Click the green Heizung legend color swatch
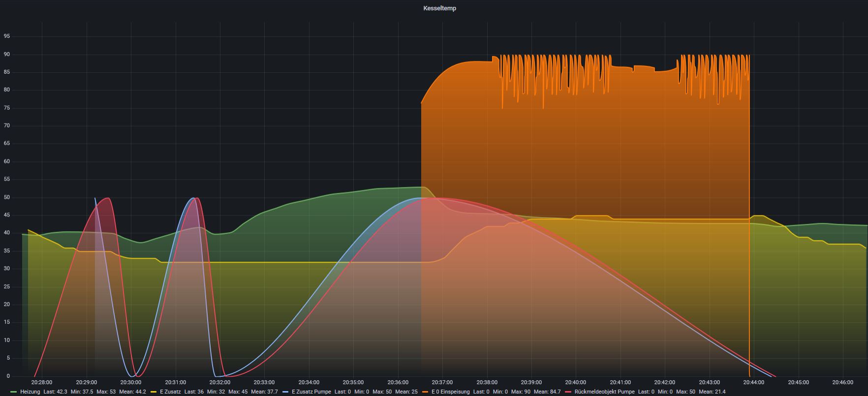 tap(13, 392)
